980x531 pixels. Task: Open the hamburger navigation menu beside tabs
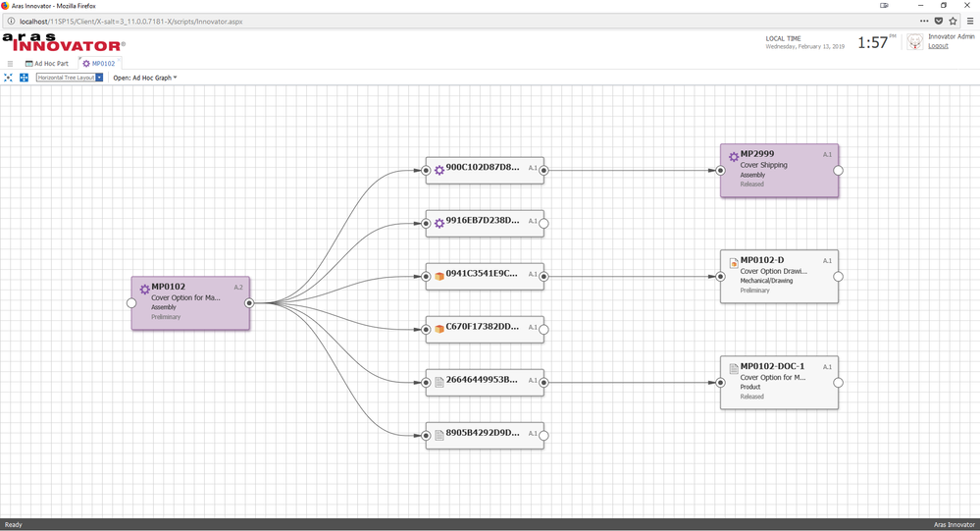pos(10,63)
